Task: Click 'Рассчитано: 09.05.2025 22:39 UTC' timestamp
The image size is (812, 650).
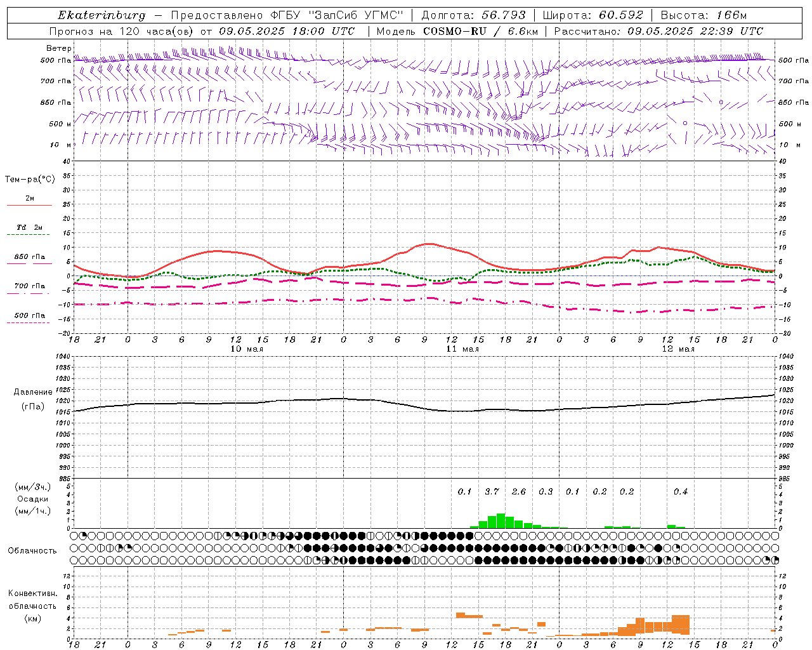Action: click(658, 31)
